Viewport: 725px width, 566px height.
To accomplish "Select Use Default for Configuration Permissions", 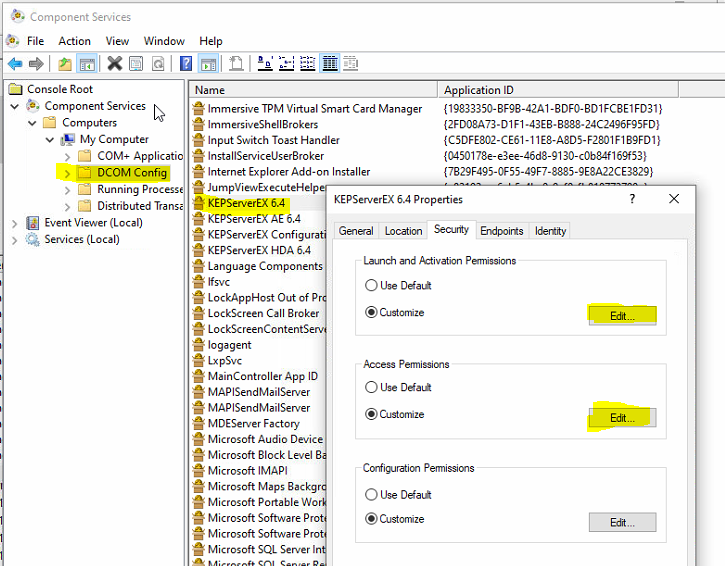I will 371,495.
